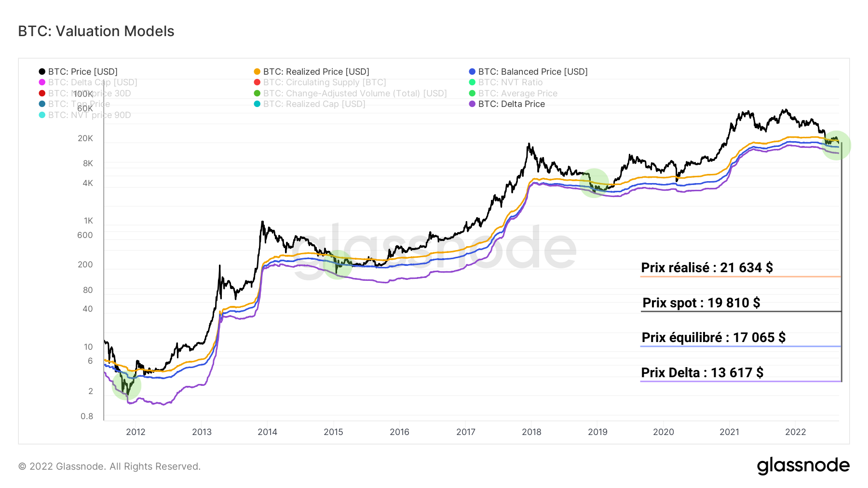Click the orange Realized Price legend dot
Screen dimensions: 868x488
[257, 72]
